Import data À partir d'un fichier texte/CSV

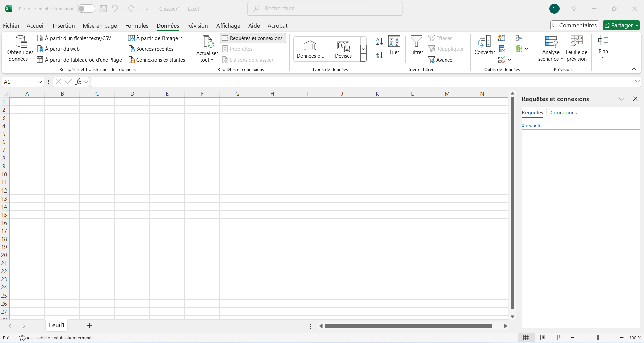point(74,38)
